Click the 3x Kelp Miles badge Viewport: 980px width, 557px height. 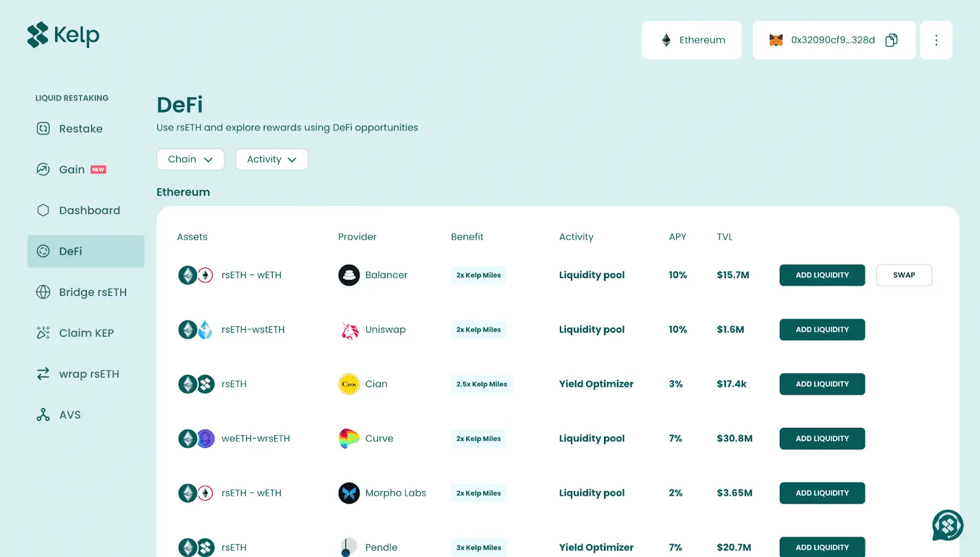[x=478, y=547]
